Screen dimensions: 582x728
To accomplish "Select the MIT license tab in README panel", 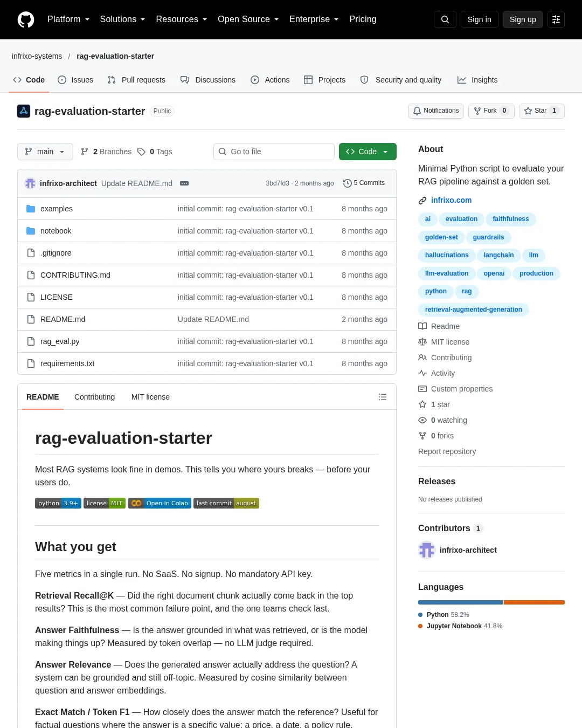I will (150, 397).
